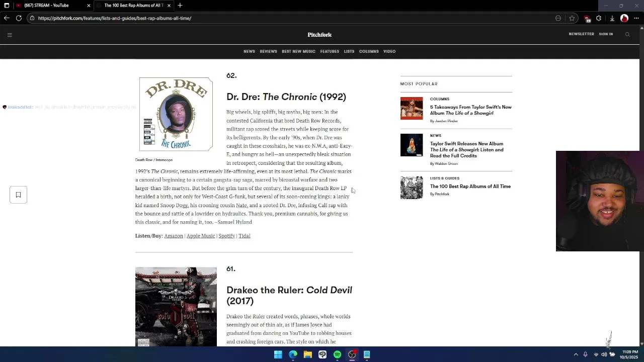Click red extension icon with badge 19
Image resolution: width=644 pixels, height=362 pixels.
point(587,19)
